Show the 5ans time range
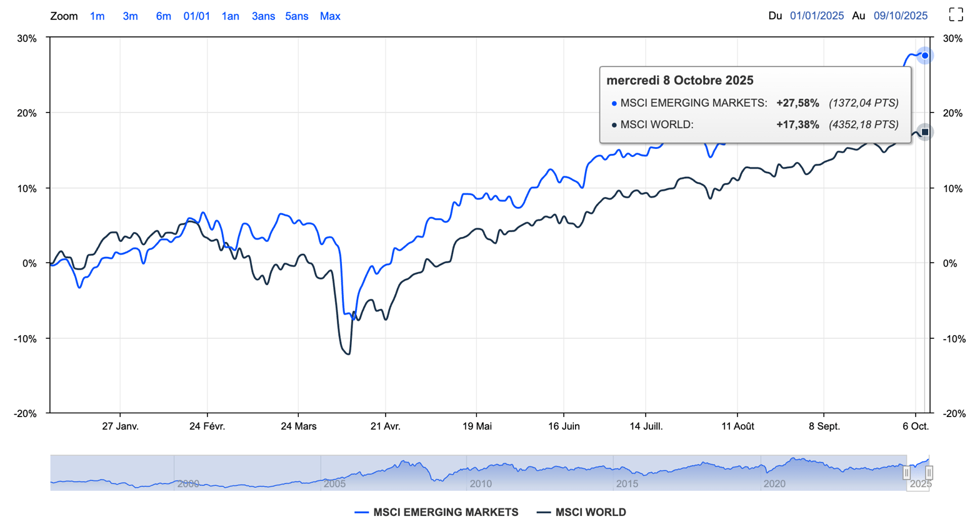The image size is (980, 529). (x=296, y=16)
